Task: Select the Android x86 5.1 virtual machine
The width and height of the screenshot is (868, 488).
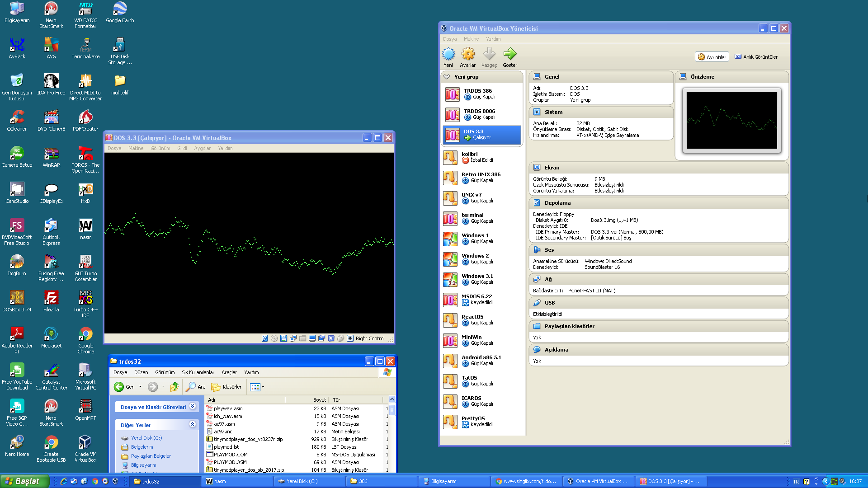Action: click(x=482, y=361)
